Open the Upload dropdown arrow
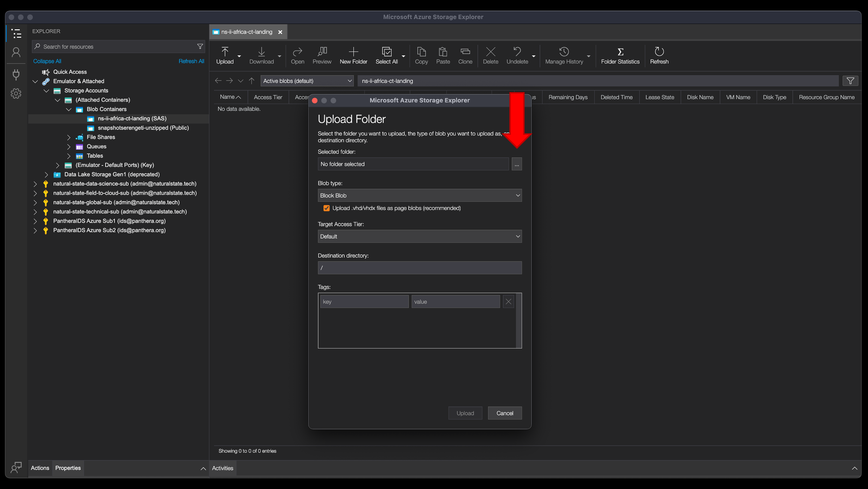The height and width of the screenshot is (489, 868). point(239,56)
